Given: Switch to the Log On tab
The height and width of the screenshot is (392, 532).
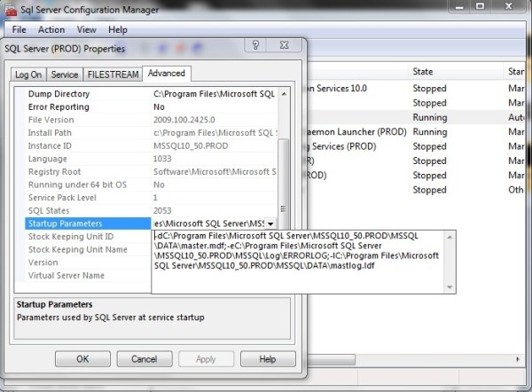Looking at the screenshot, I should coord(28,74).
